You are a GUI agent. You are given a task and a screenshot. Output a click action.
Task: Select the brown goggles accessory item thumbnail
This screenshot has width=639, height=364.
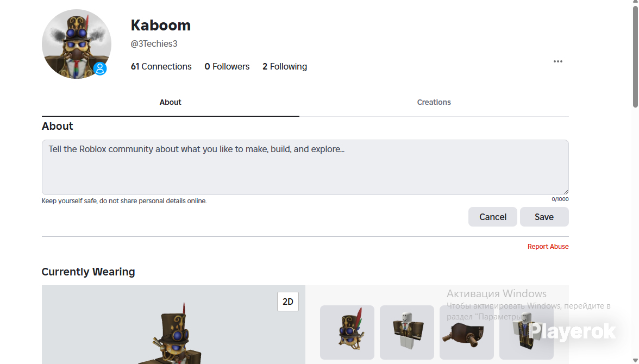click(x=467, y=332)
